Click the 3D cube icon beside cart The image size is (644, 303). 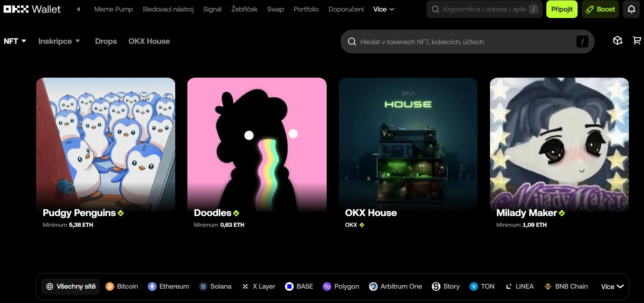tap(617, 41)
